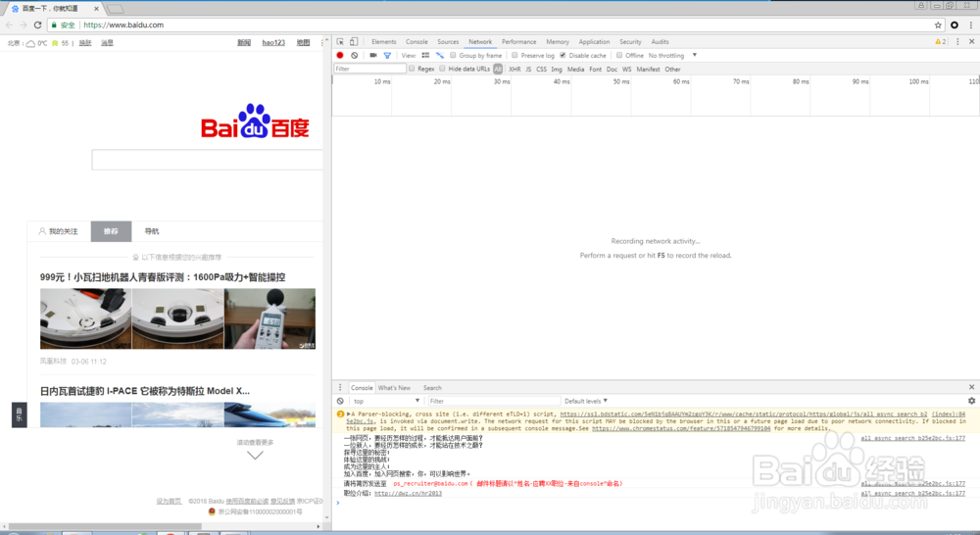Filter network requests by CSS
This screenshot has width=980, height=535.
541,70
